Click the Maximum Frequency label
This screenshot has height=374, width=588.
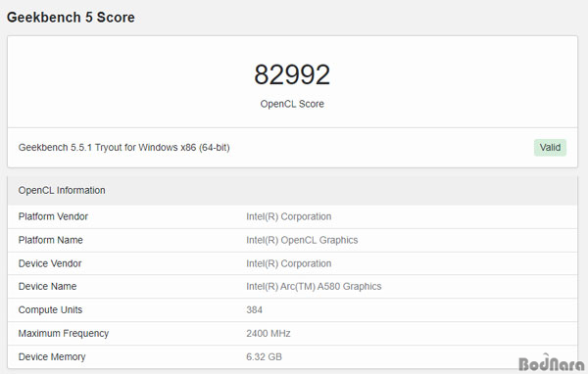(64, 333)
